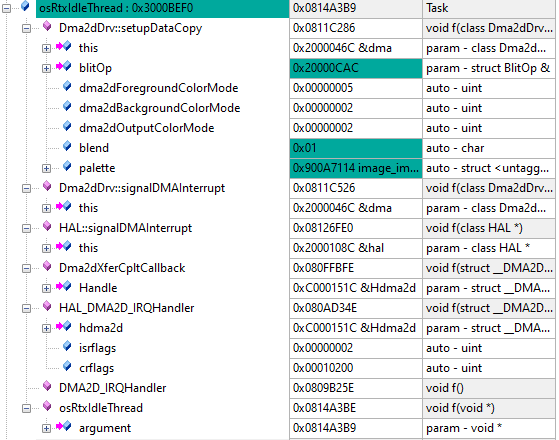559x440 pixels.
Task: Click the variable icon beside palette
Action: tap(67, 166)
